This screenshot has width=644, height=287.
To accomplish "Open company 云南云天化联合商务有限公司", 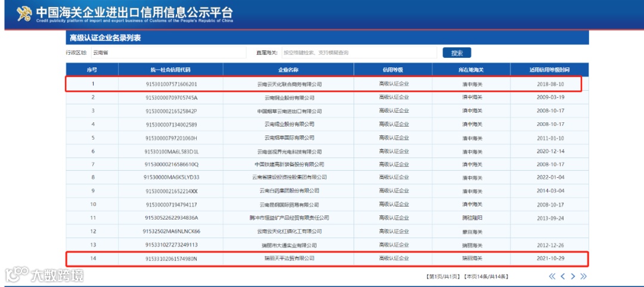I will pos(289,84).
